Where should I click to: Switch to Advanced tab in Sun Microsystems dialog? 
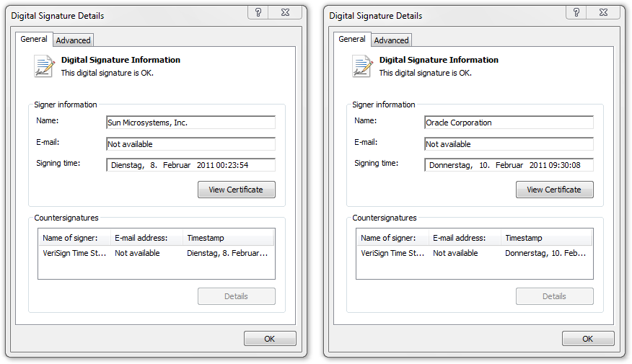(x=74, y=40)
